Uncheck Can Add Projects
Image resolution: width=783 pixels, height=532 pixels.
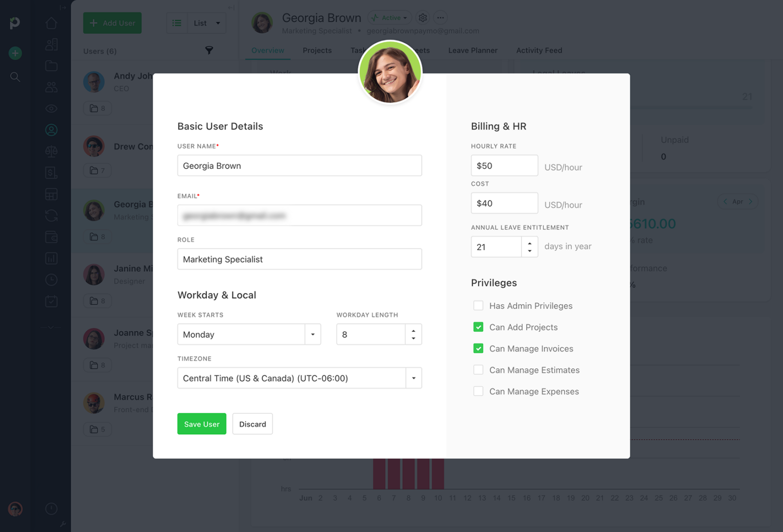pos(478,327)
